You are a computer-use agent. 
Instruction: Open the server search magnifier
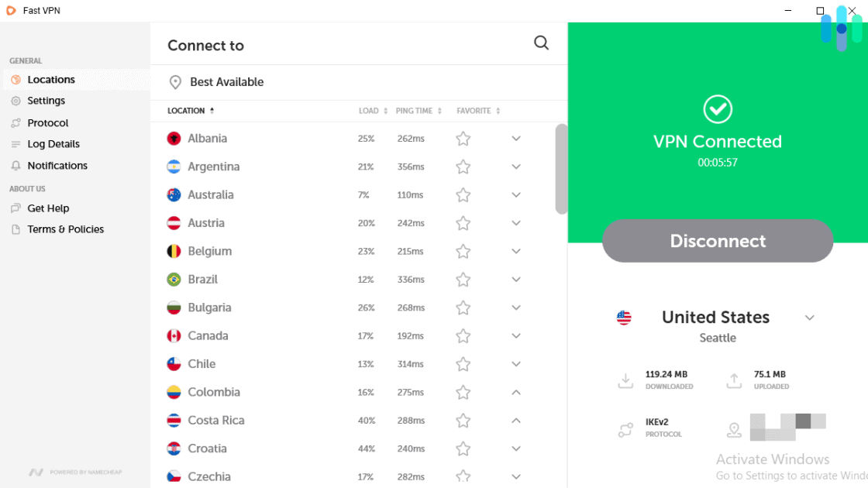[541, 43]
